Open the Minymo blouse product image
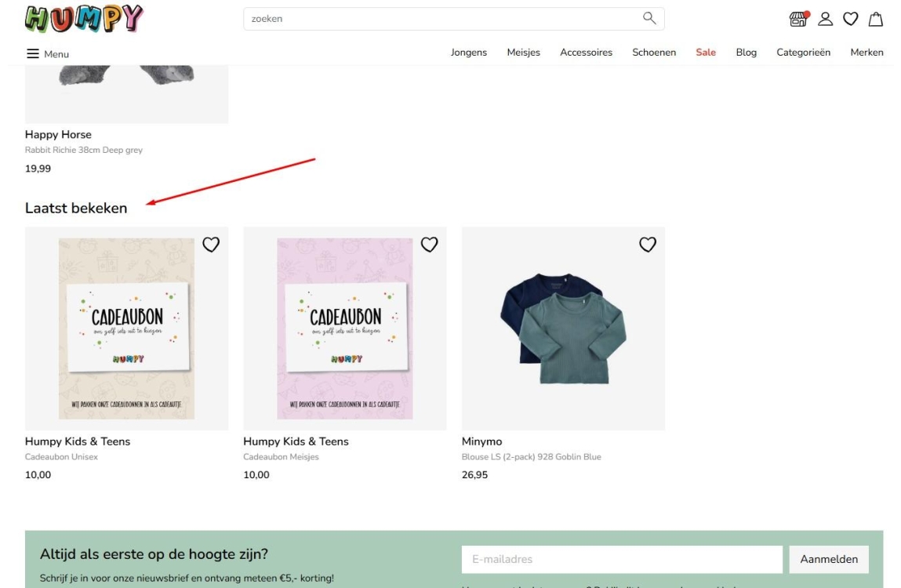The image size is (901, 588). 563,329
